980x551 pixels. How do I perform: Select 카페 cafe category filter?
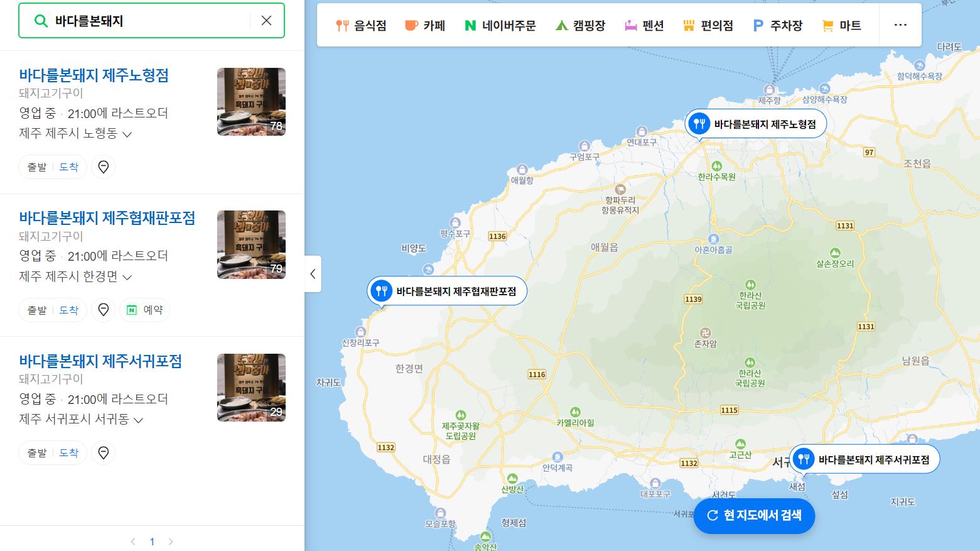point(425,26)
